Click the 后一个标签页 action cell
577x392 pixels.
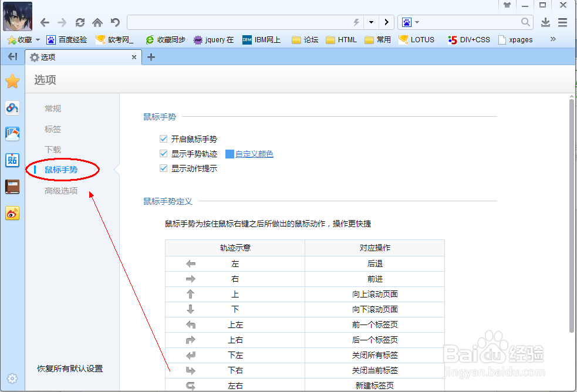374,340
